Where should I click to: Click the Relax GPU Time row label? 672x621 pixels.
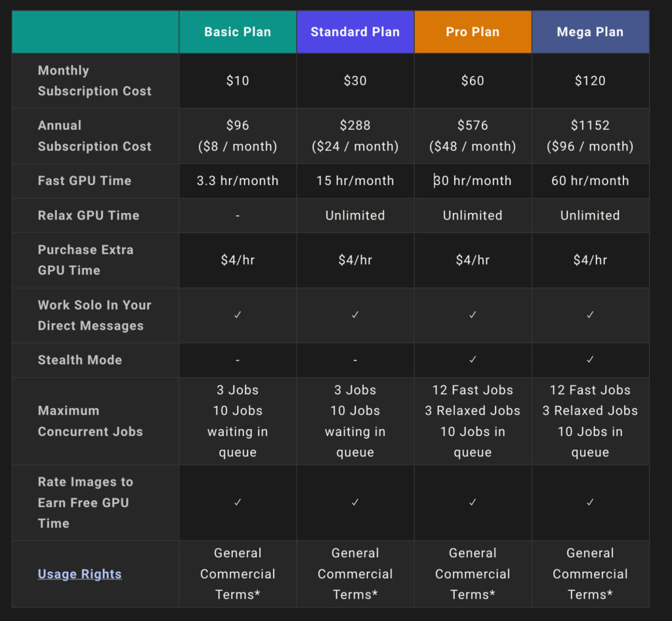89,216
